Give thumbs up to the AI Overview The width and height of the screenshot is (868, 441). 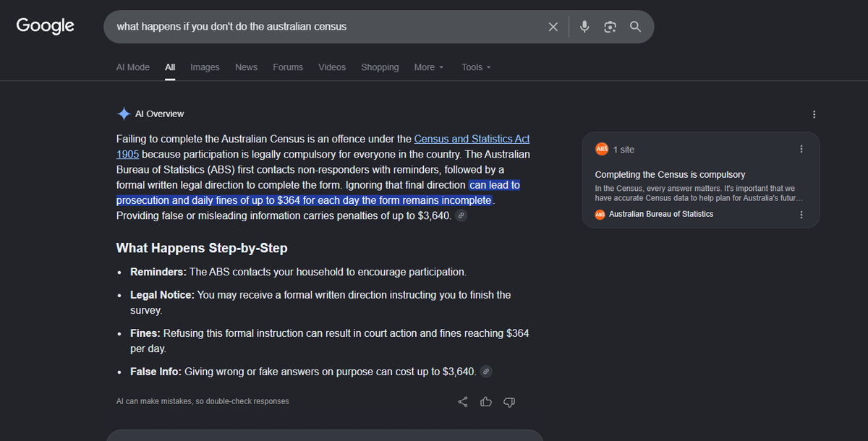pyautogui.click(x=486, y=402)
